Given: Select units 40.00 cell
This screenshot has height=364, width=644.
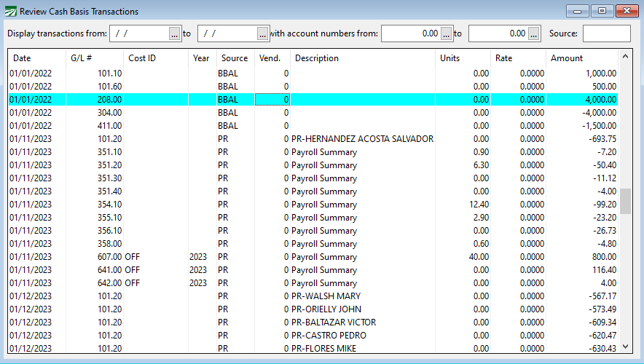Looking at the screenshot, I should (x=463, y=257).
